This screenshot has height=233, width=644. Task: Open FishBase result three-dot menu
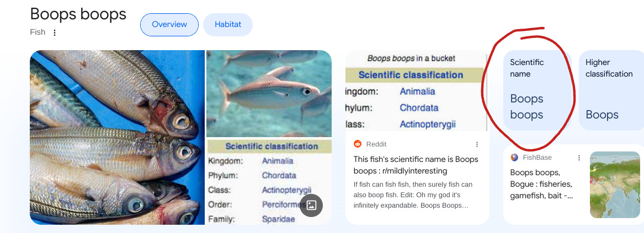coord(579,158)
